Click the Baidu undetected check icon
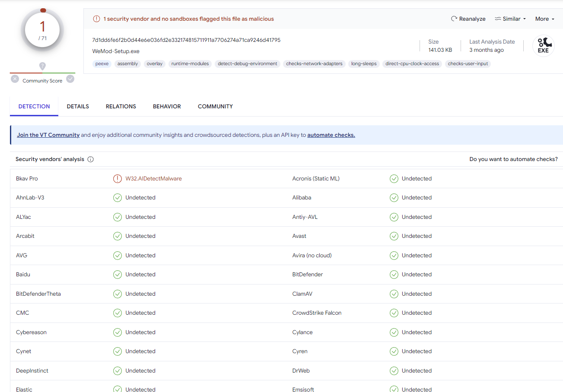Viewport: 563px width, 392px height. 118,275
